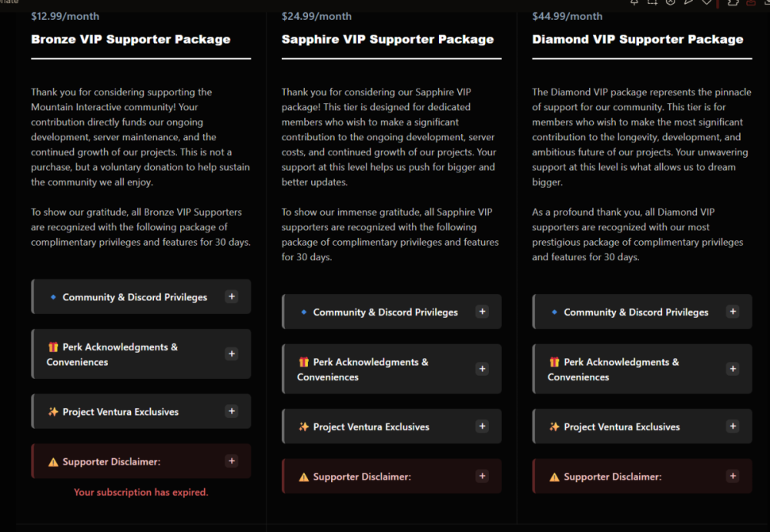This screenshot has height=532, width=770.
Task: Open Bronze Supporter Disclaimer plus button
Action: [232, 461]
